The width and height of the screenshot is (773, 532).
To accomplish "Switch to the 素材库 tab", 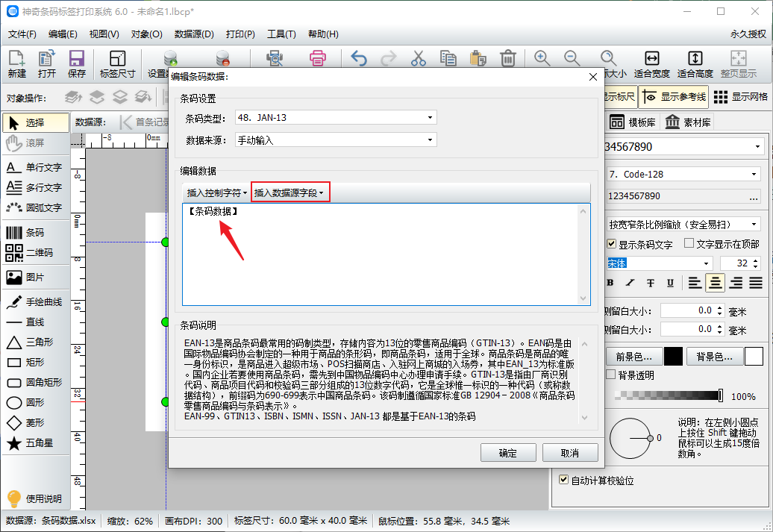I will (x=688, y=122).
